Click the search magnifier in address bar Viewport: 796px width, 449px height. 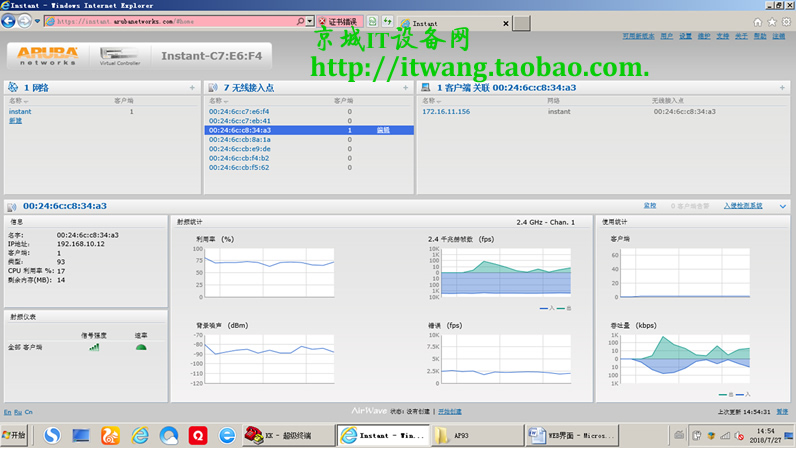click(300, 21)
